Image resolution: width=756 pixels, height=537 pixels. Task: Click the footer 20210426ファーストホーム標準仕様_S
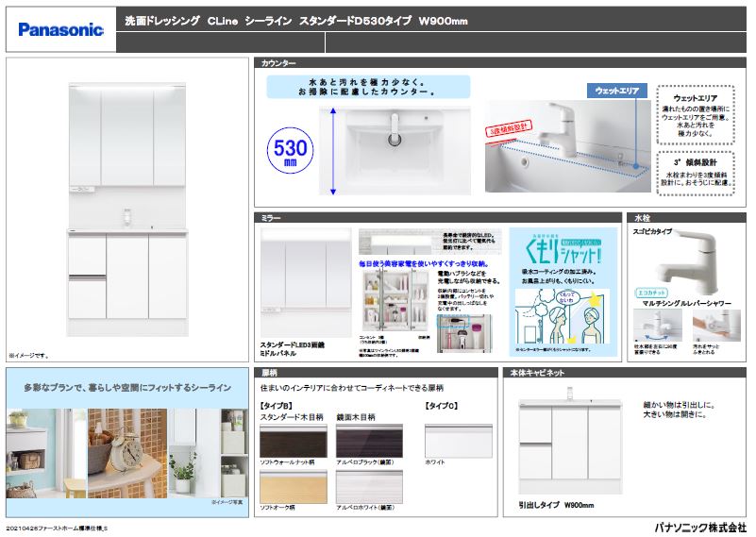(x=57, y=529)
